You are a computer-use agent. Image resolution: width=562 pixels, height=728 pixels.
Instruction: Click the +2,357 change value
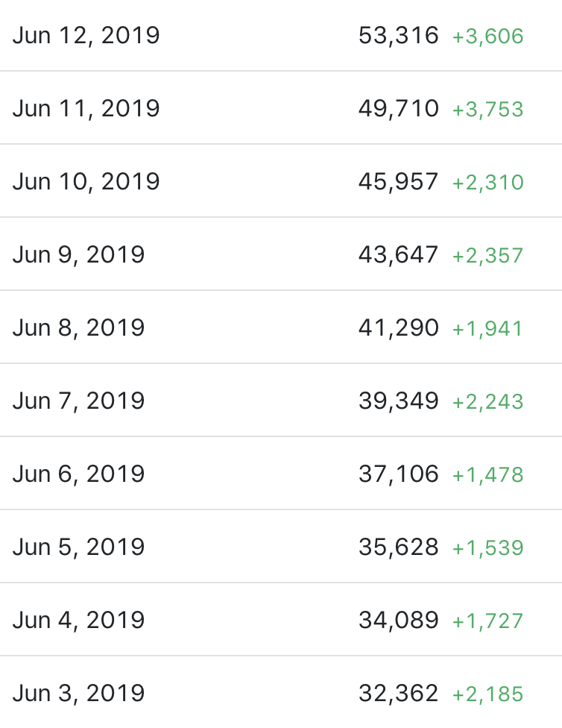[x=488, y=256]
